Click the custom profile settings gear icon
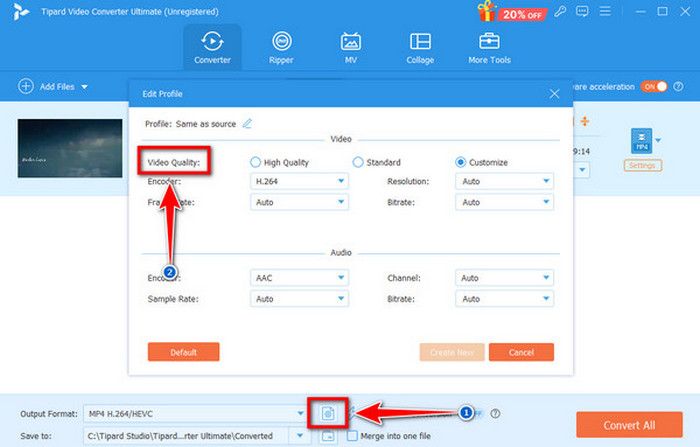This screenshot has height=447, width=700. point(328,413)
